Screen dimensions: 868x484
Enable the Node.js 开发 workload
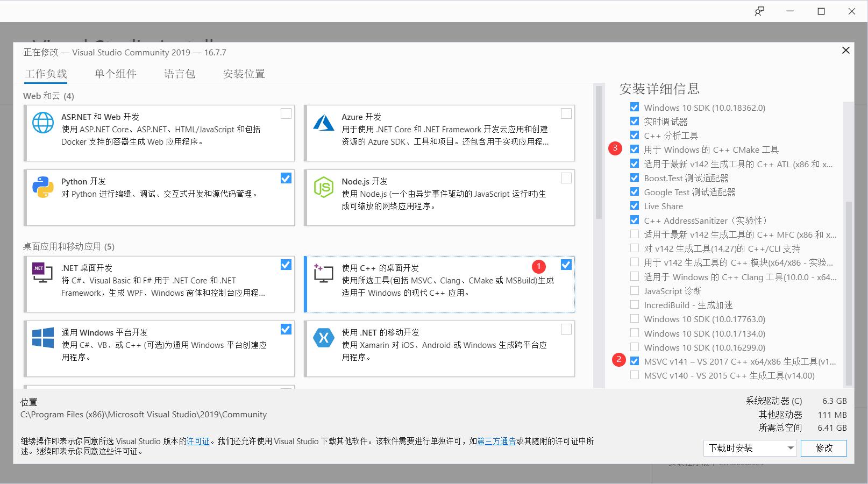click(x=566, y=178)
